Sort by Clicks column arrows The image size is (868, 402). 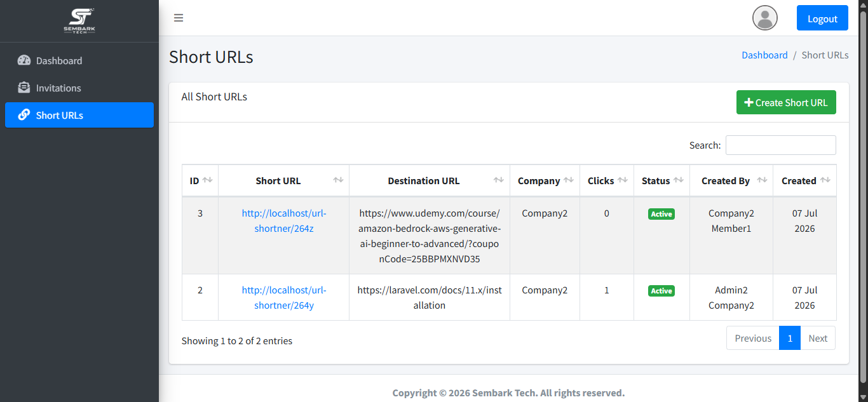point(623,180)
